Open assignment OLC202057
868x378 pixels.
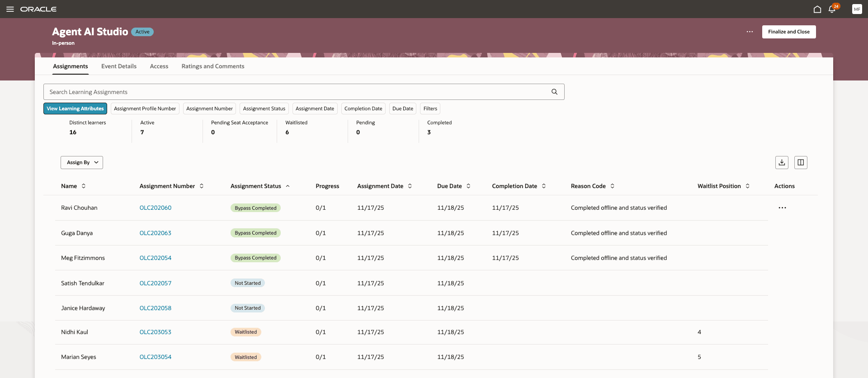(156, 283)
